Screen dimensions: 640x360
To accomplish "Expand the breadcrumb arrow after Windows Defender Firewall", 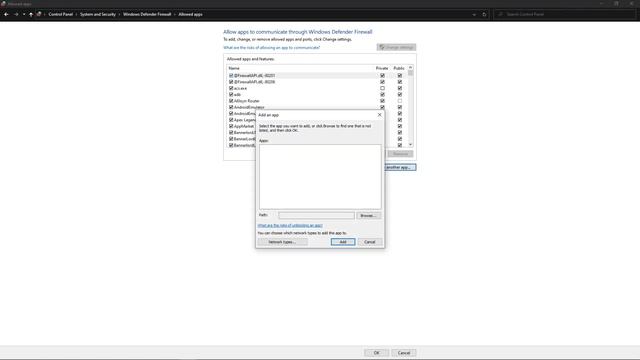I will (175, 14).
